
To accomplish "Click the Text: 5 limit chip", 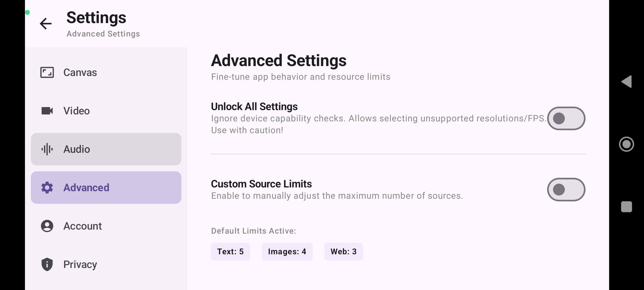I will tap(230, 252).
